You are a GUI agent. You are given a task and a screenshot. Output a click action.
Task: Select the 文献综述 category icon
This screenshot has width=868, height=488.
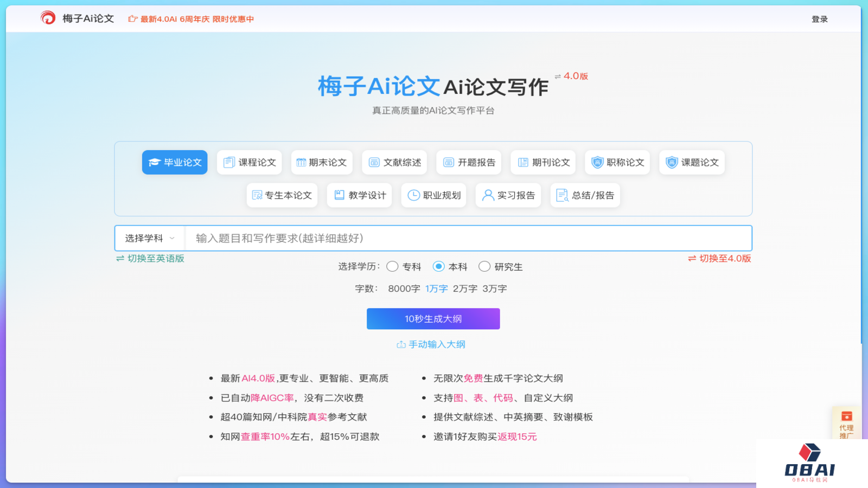coord(375,162)
